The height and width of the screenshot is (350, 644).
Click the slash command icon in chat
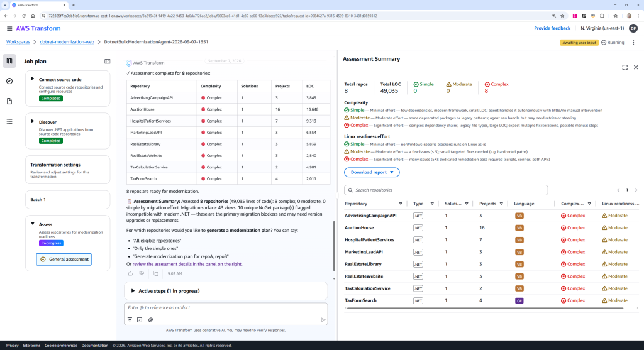pos(140,320)
